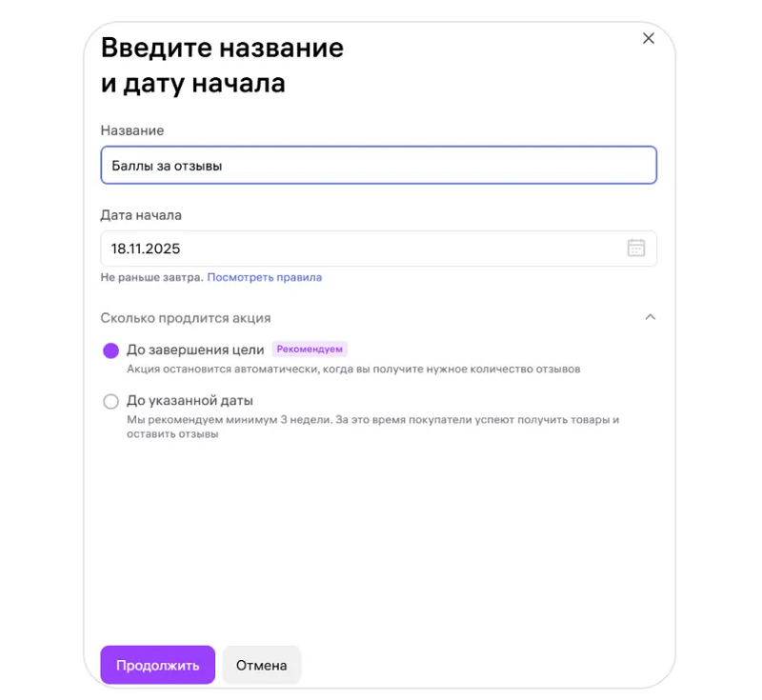
Task: Select the filled purple radio icon
Action: pyautogui.click(x=110, y=351)
